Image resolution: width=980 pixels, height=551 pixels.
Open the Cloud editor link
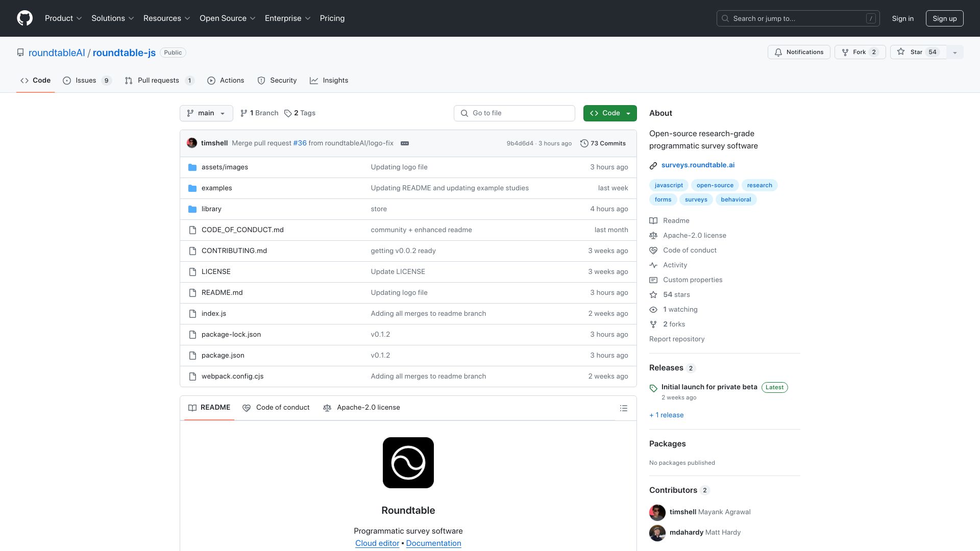click(x=377, y=543)
